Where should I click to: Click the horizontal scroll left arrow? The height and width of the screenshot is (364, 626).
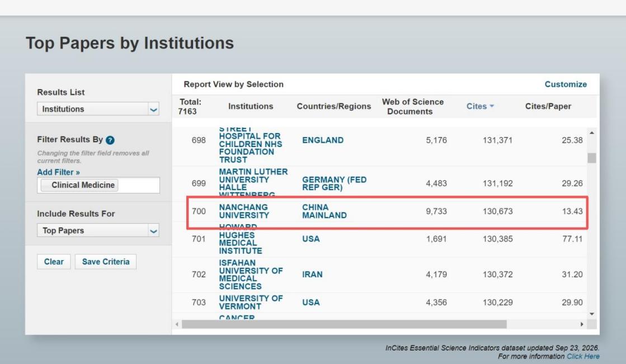pos(177,324)
